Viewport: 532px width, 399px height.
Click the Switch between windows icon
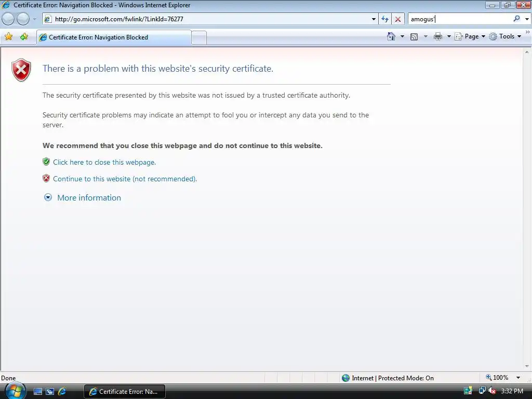[x=50, y=392]
